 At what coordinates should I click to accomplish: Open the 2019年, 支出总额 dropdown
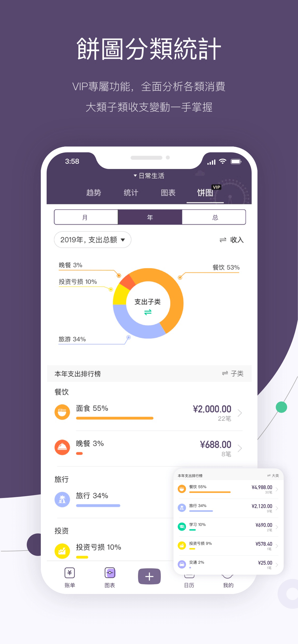coord(93,240)
